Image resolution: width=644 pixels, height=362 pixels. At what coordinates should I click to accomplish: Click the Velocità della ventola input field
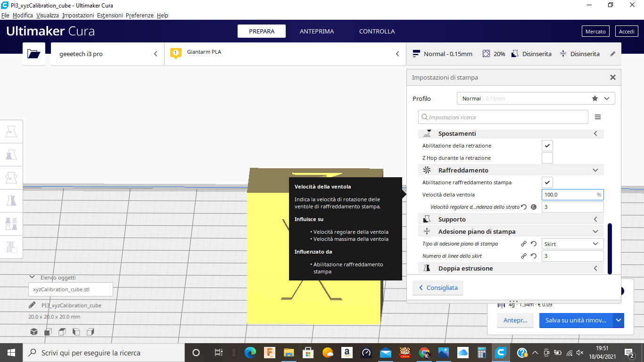[568, 195]
